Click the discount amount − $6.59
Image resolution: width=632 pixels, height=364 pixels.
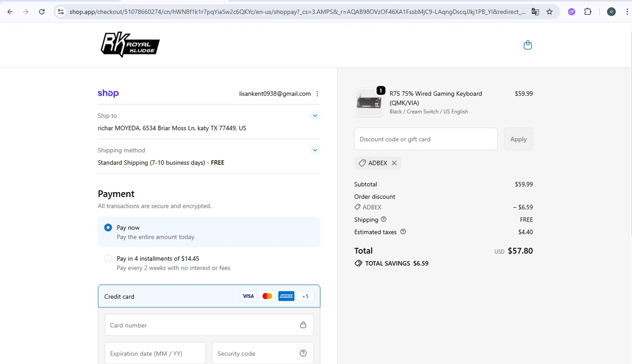click(523, 207)
